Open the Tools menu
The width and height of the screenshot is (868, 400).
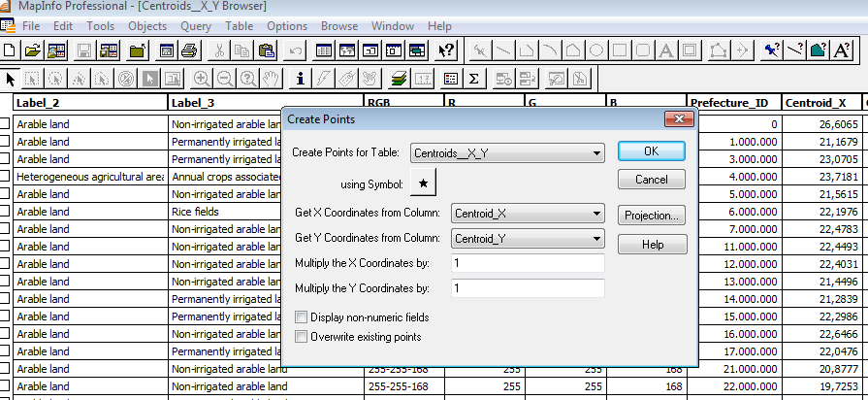tap(100, 26)
